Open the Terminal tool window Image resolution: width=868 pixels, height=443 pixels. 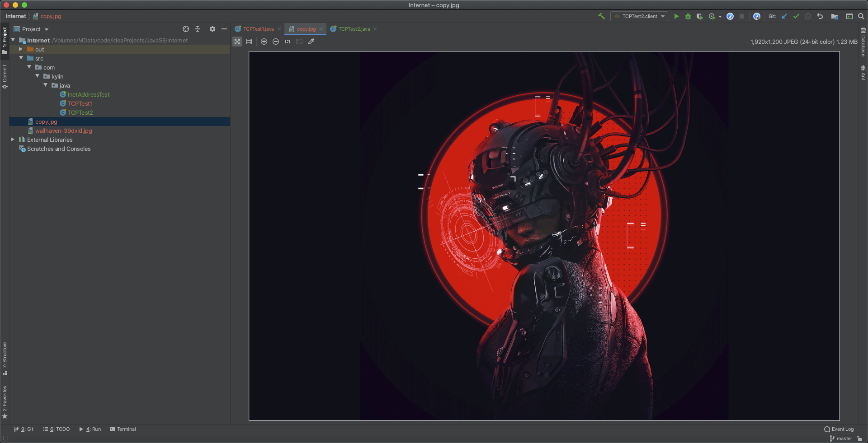tap(123, 429)
